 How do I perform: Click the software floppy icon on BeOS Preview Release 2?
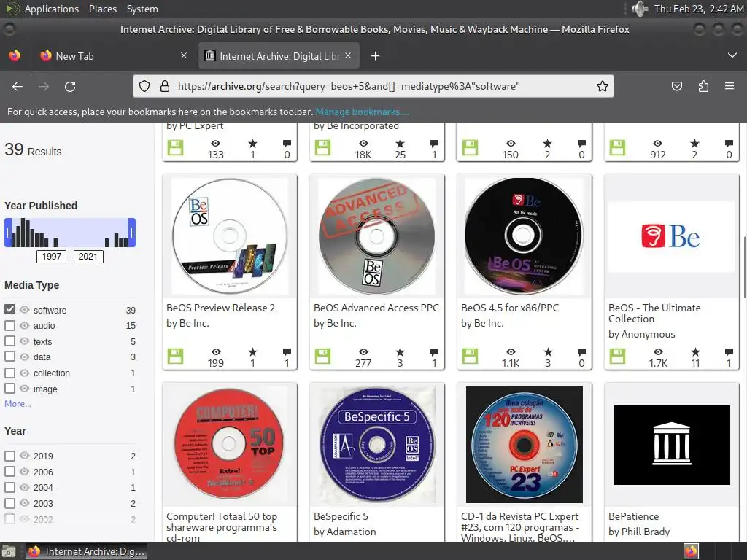click(x=175, y=356)
